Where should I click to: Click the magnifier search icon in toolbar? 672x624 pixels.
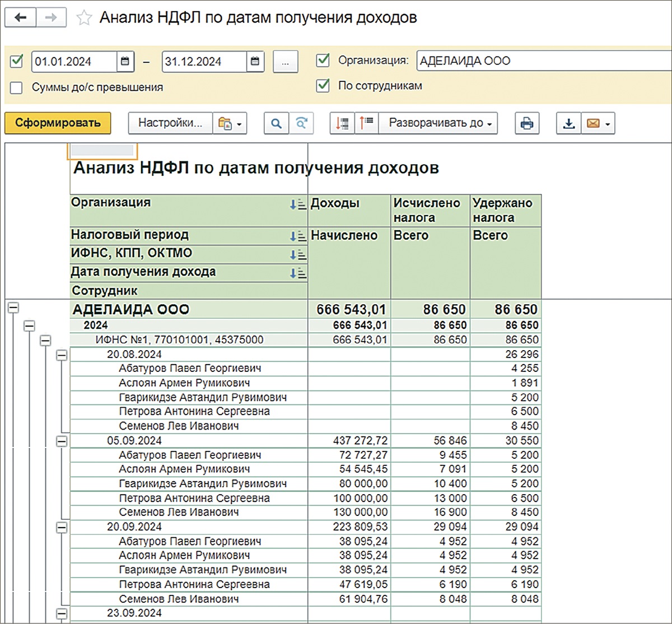[276, 123]
